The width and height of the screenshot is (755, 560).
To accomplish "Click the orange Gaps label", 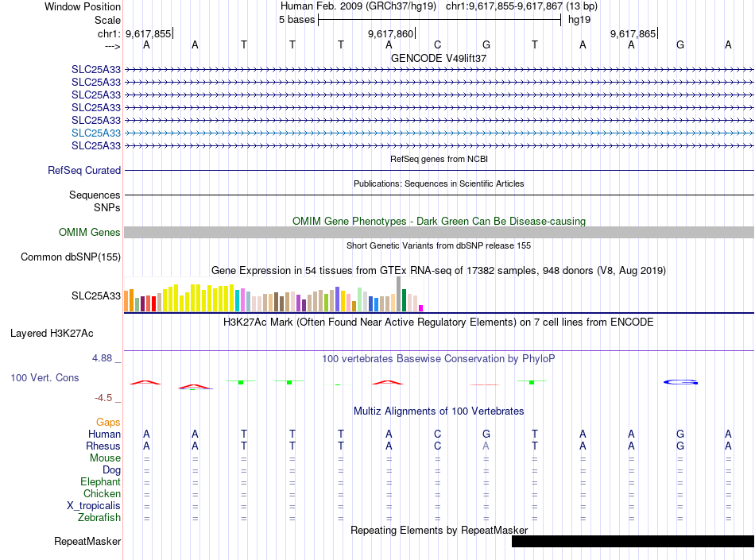I will tap(108, 422).
